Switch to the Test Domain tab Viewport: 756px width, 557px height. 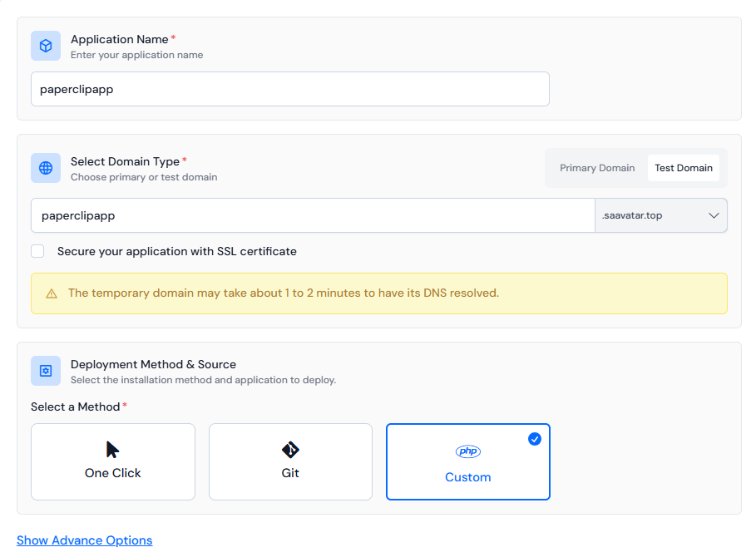pos(683,168)
